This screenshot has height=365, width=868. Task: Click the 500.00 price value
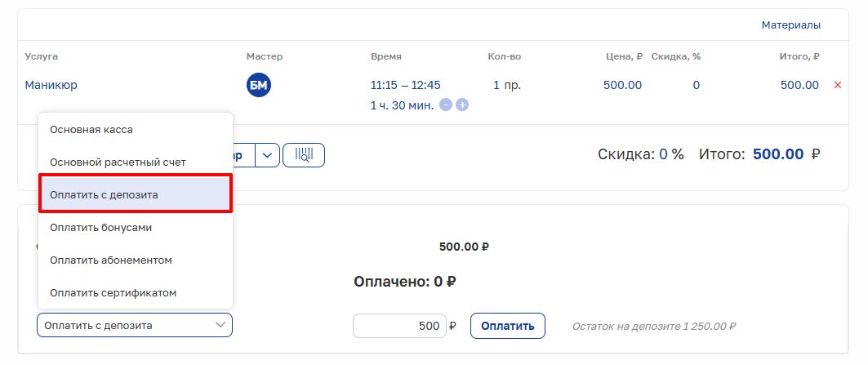click(x=622, y=85)
